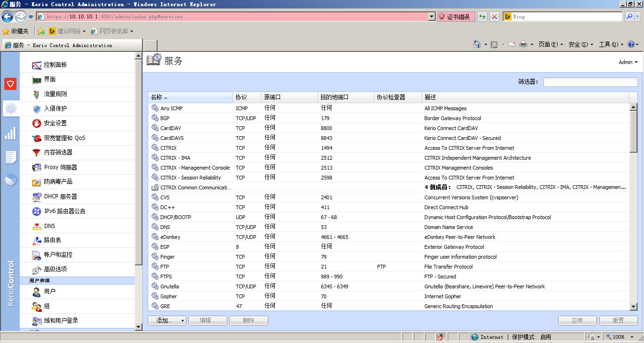
Task: Expand the address bar URL dropdown
Action: pyautogui.click(x=431, y=16)
